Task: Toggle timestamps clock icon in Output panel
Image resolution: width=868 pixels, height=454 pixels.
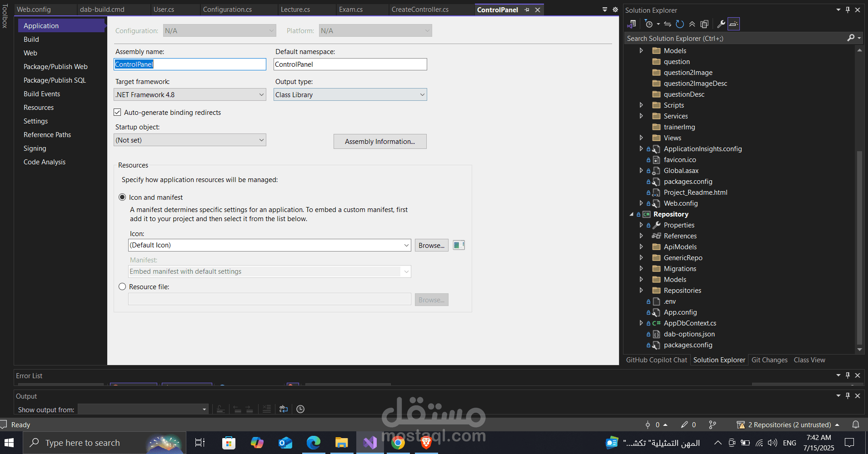Action: click(300, 409)
